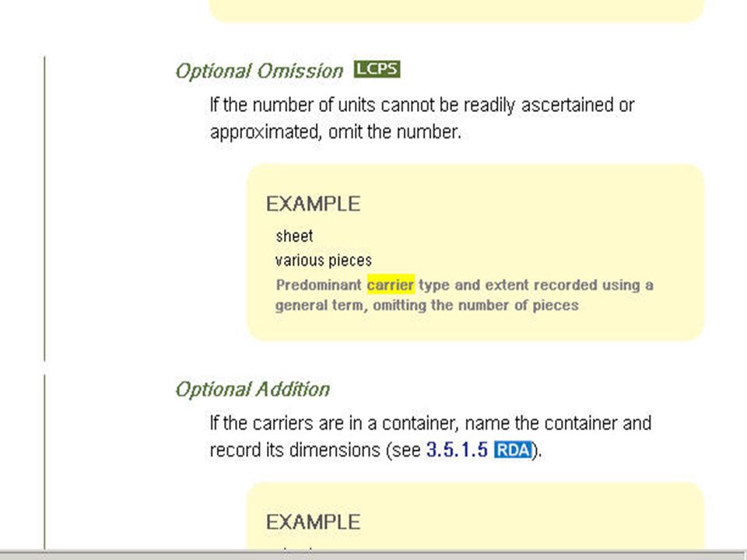This screenshot has width=747, height=560.
Task: Select the Optional Omission heading
Action: pyautogui.click(x=259, y=71)
